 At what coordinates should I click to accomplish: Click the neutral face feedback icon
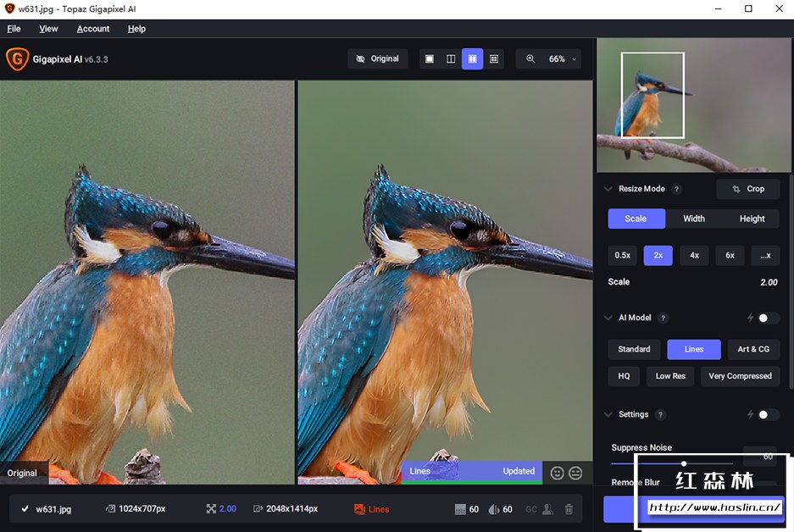[x=575, y=473]
